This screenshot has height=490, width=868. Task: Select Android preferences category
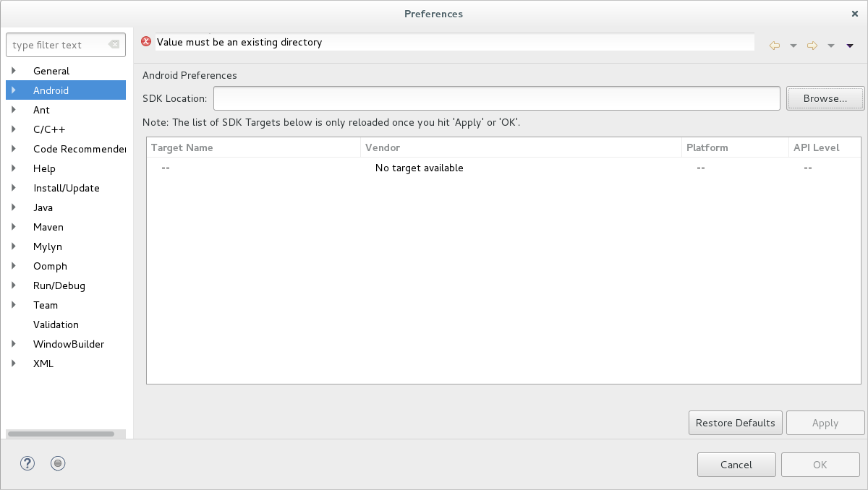(x=51, y=90)
